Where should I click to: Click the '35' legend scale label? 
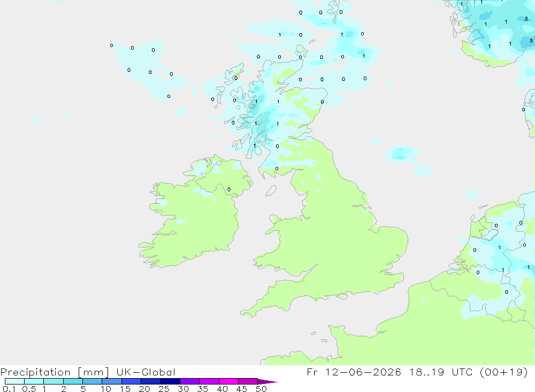tap(203, 389)
